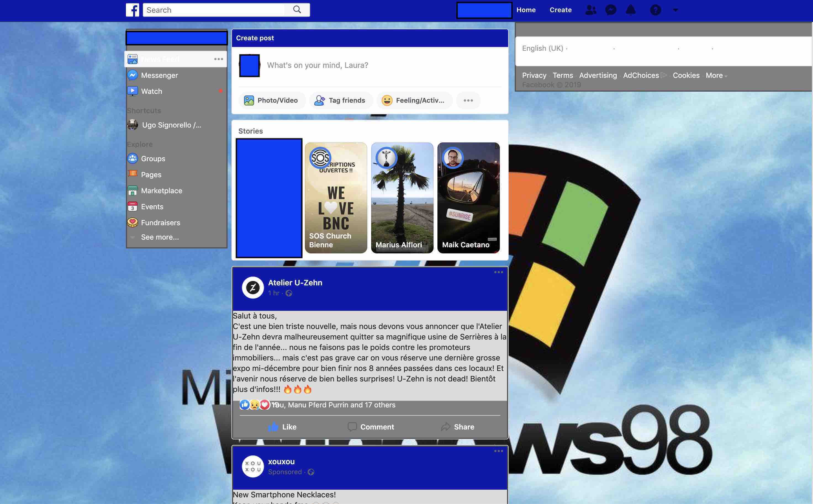Open Cookies footer link
The width and height of the screenshot is (813, 504).
(x=686, y=75)
